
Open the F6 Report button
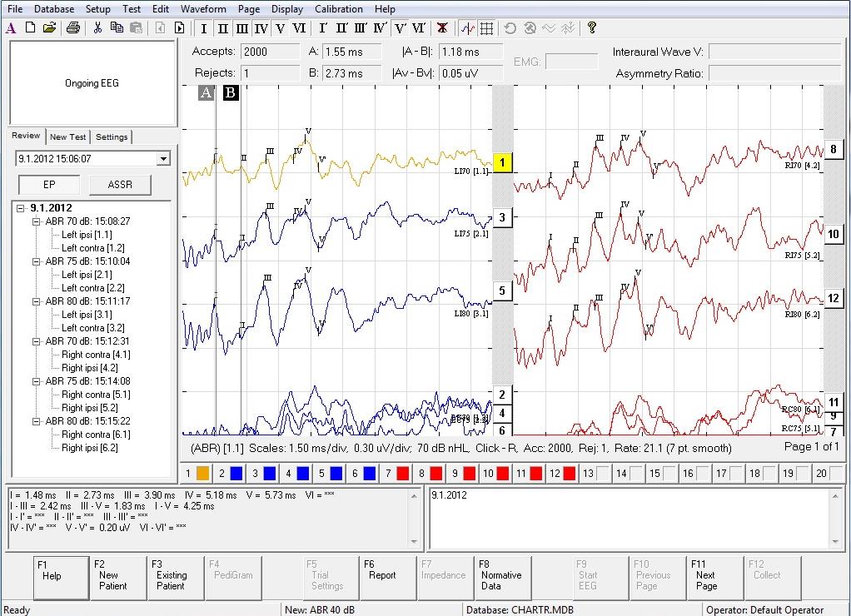(388, 578)
